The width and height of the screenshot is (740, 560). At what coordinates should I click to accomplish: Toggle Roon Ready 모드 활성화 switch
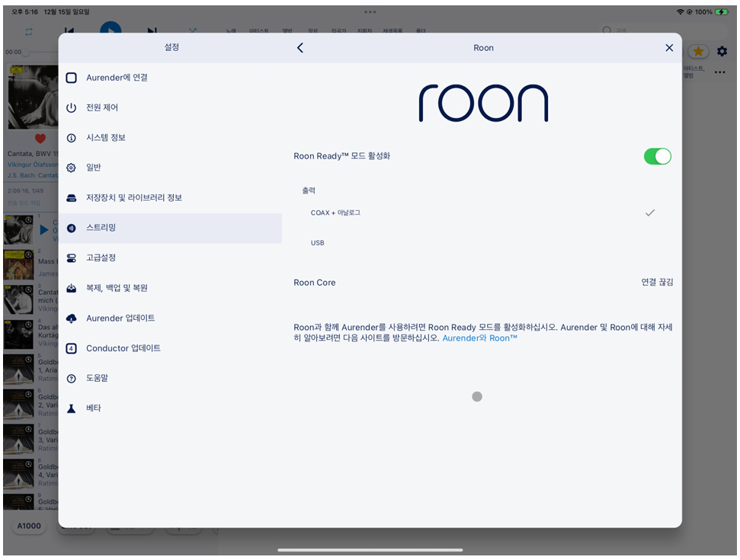pos(658,156)
